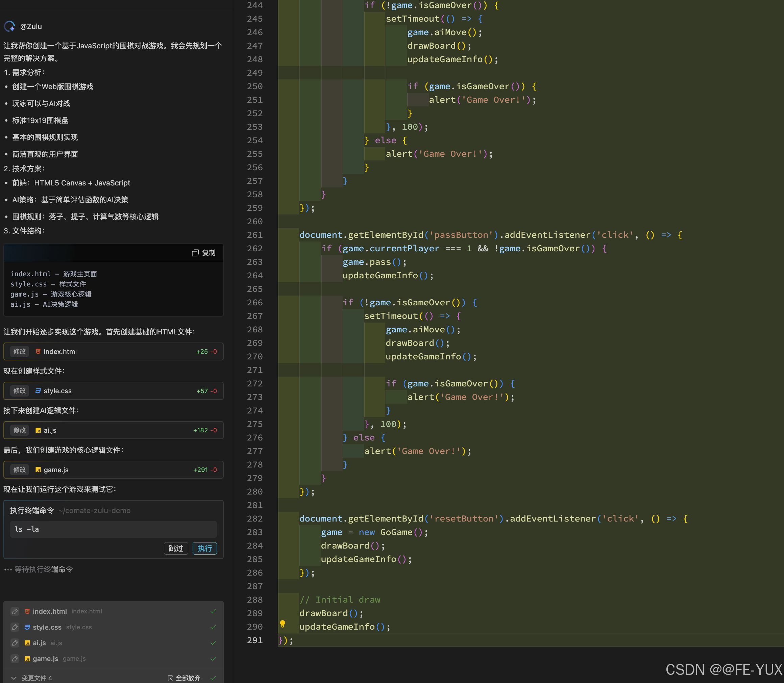
Task: Collapse the changed files (变更文件 4) list
Action: 14,678
